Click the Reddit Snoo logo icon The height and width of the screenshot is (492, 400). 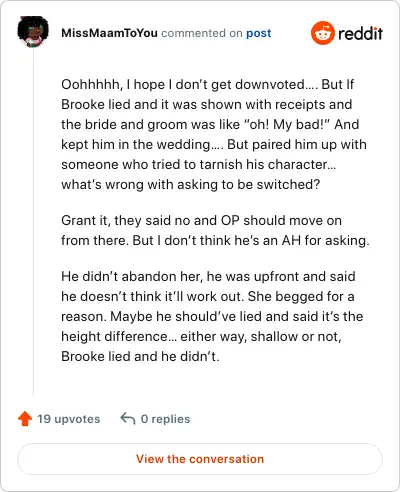(322, 33)
